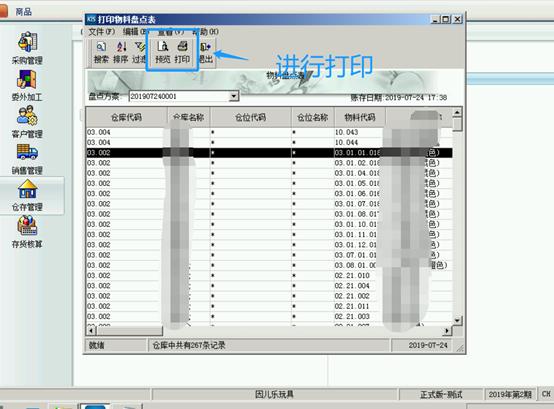The height and width of the screenshot is (409, 554).
Task: Select the row with 物料代码 10.044
Action: tap(269, 142)
